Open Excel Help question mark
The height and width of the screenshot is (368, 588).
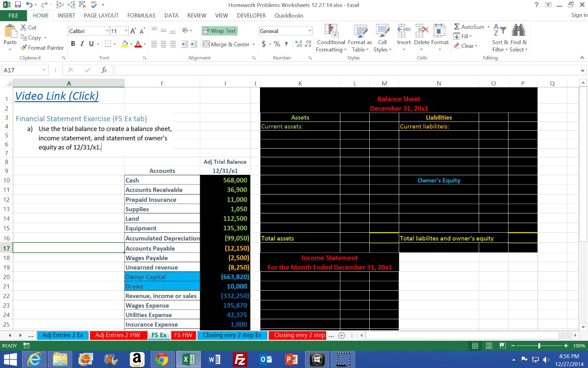pos(537,5)
